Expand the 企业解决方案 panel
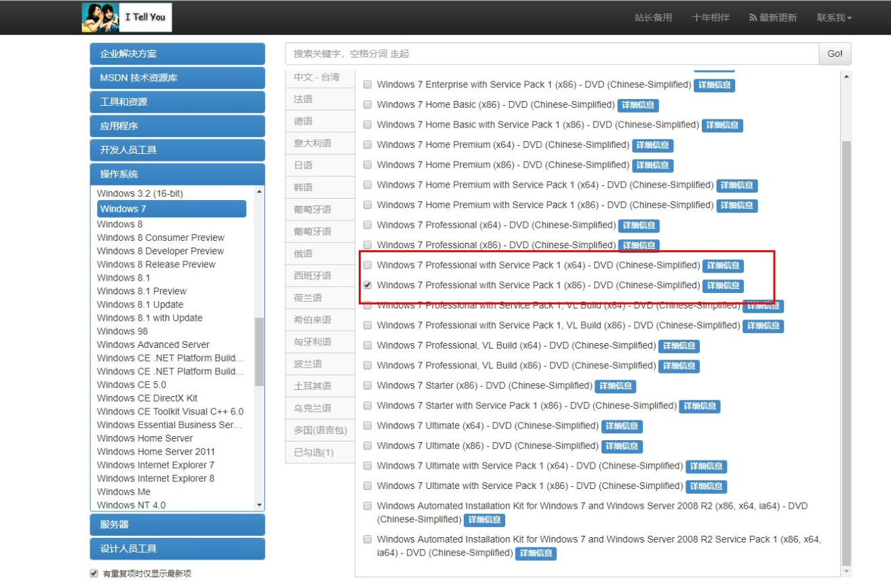Screen dimensions: 891x588 coord(178,54)
